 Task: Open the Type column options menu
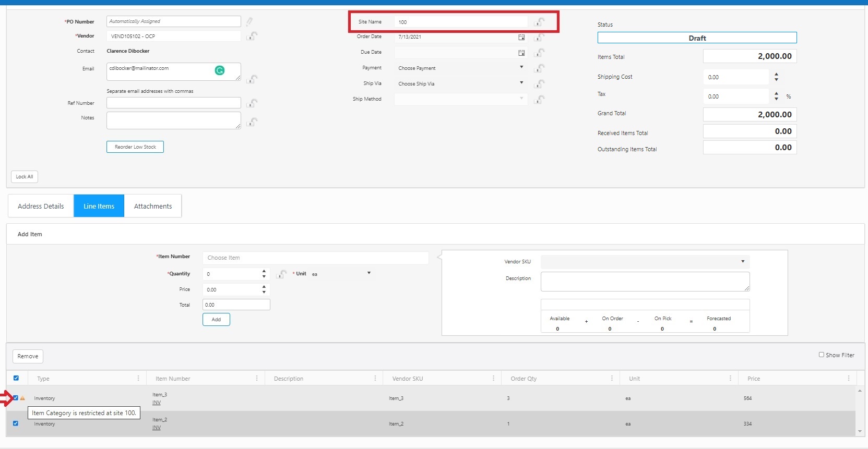(x=138, y=379)
